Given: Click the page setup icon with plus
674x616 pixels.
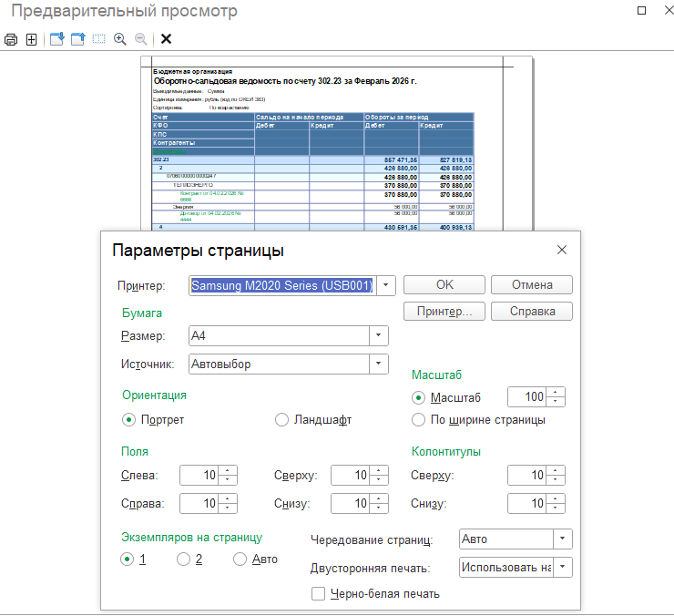Looking at the screenshot, I should [31, 39].
